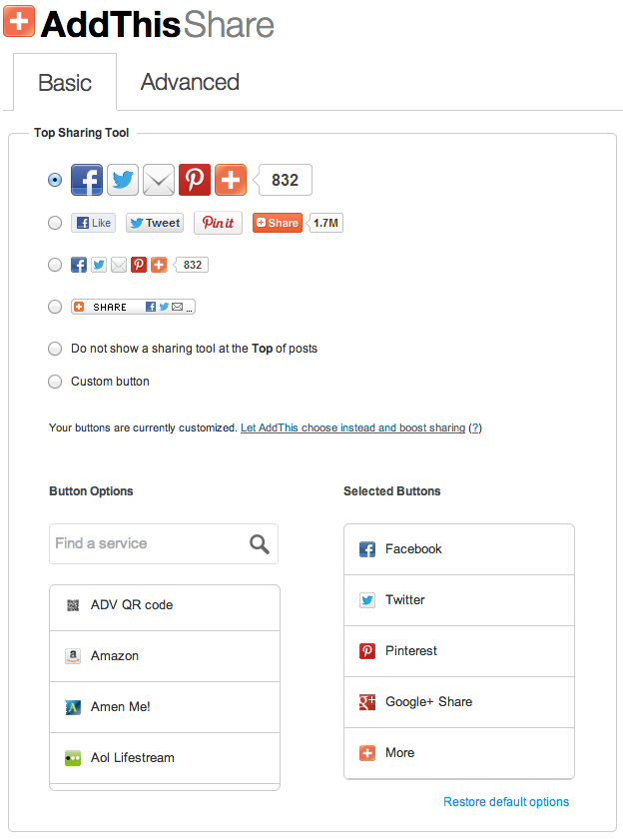Open the Basic tab
Image resolution: width=623 pixels, height=840 pixels.
click(65, 83)
